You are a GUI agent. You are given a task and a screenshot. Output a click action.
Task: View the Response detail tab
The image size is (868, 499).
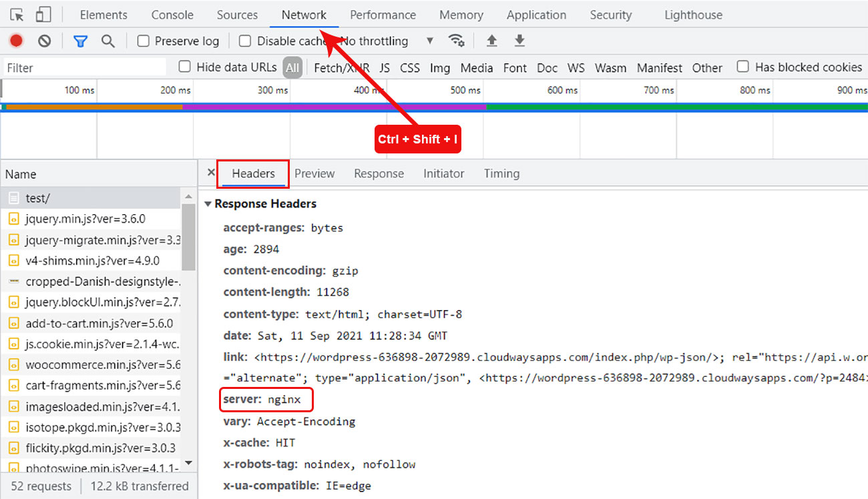pyautogui.click(x=379, y=173)
